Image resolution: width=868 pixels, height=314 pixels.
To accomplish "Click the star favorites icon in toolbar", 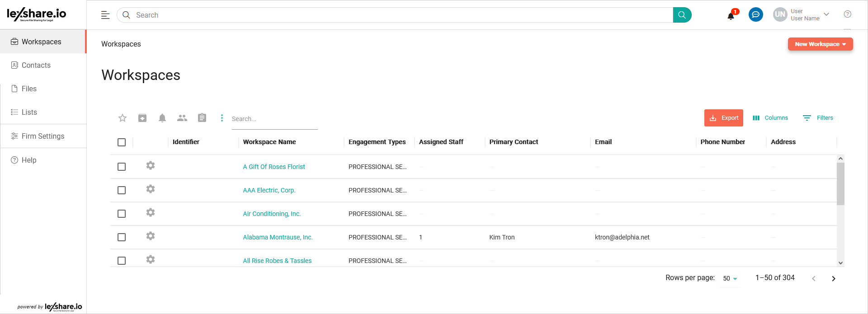I will click(x=123, y=118).
